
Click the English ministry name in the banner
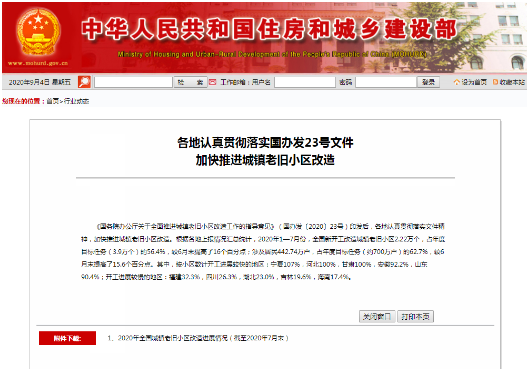(x=272, y=54)
